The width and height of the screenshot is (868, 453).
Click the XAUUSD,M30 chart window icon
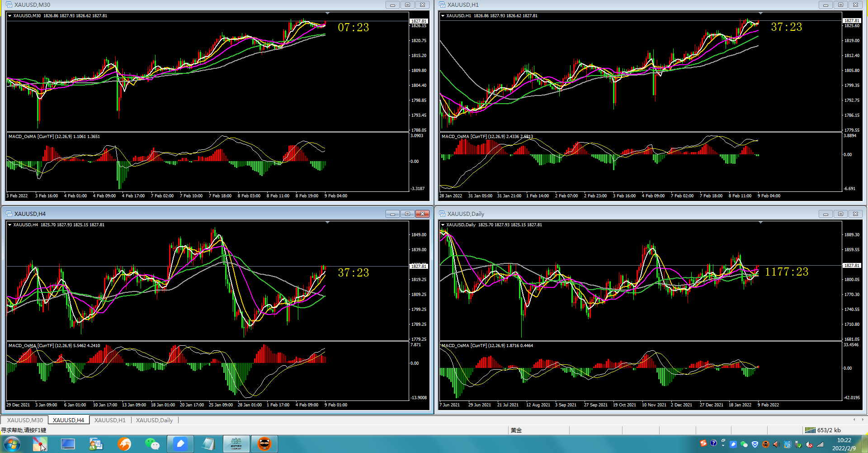pyautogui.click(x=9, y=5)
